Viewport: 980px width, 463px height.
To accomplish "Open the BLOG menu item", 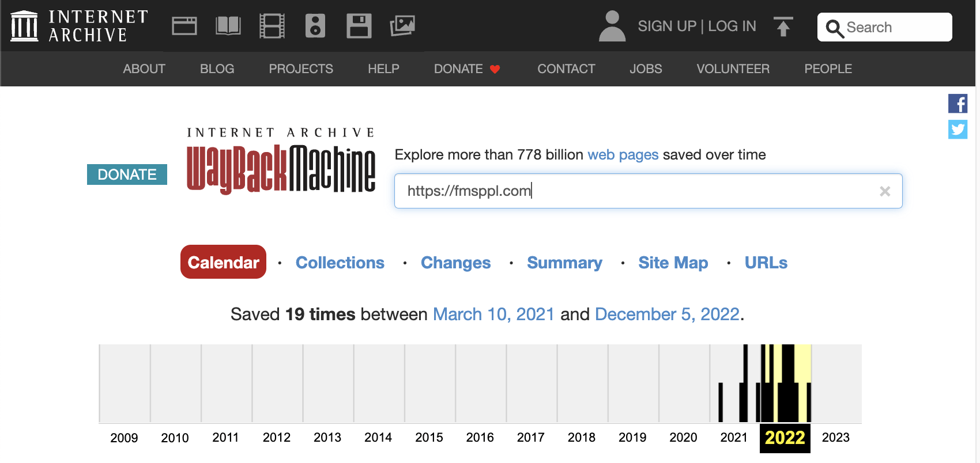I will (217, 69).
